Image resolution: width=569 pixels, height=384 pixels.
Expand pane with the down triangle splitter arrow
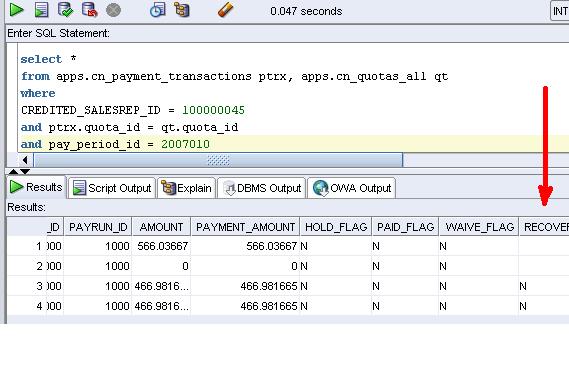[25, 171]
